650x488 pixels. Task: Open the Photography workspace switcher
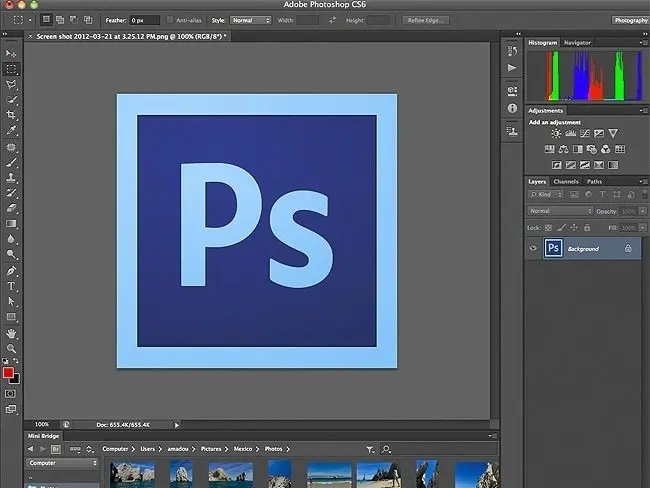[631, 20]
